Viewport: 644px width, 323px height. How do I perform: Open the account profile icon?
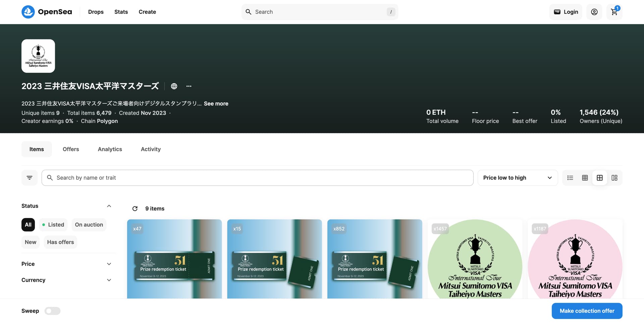point(594,12)
